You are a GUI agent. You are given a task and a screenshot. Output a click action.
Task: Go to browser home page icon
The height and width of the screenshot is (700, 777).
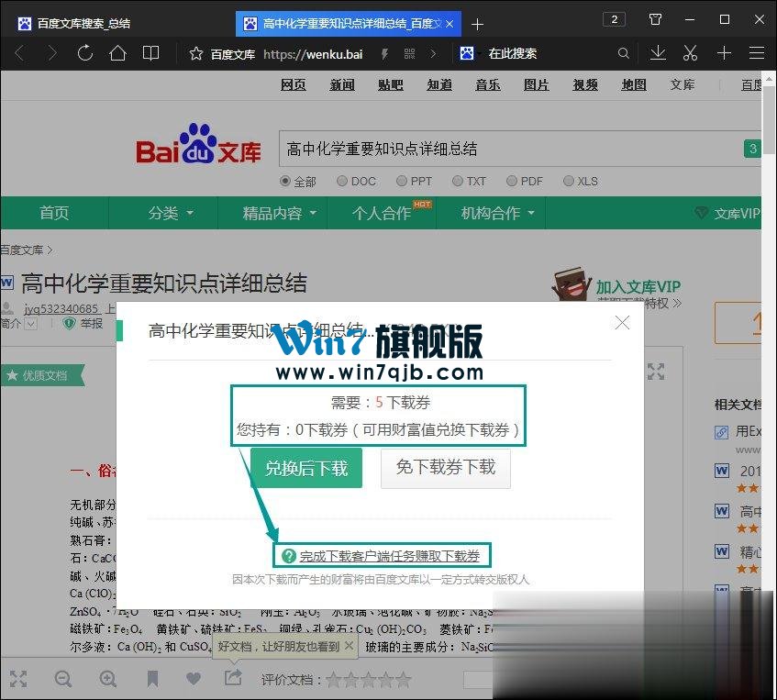click(117, 53)
